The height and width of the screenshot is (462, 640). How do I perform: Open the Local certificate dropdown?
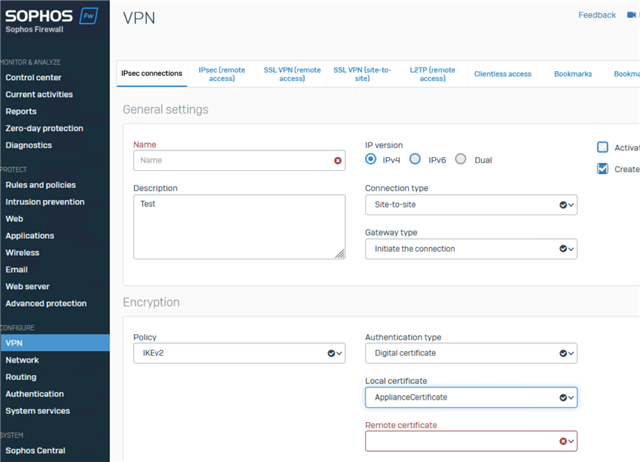(470, 397)
